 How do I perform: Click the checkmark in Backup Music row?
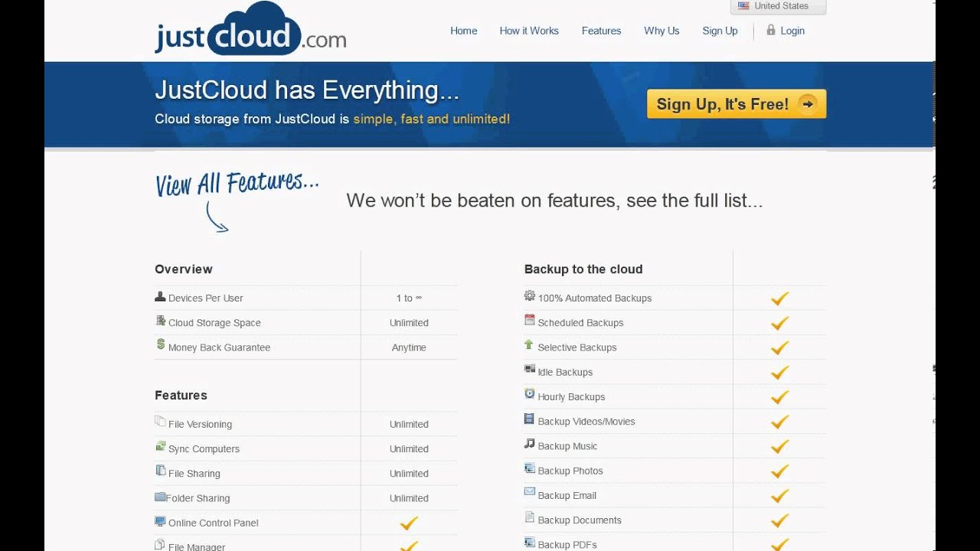click(779, 446)
